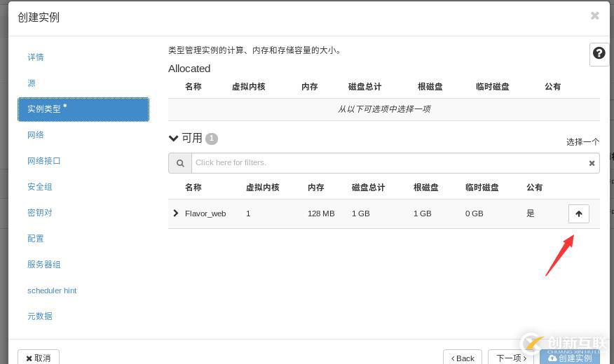This screenshot has width=614, height=364.
Task: Click the 0 GB ephemeral disk value
Action: coord(475,213)
